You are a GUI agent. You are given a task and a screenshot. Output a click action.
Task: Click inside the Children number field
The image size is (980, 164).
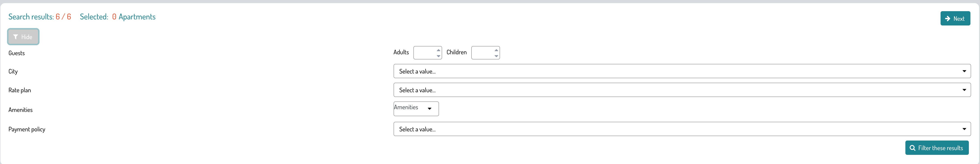click(482, 53)
